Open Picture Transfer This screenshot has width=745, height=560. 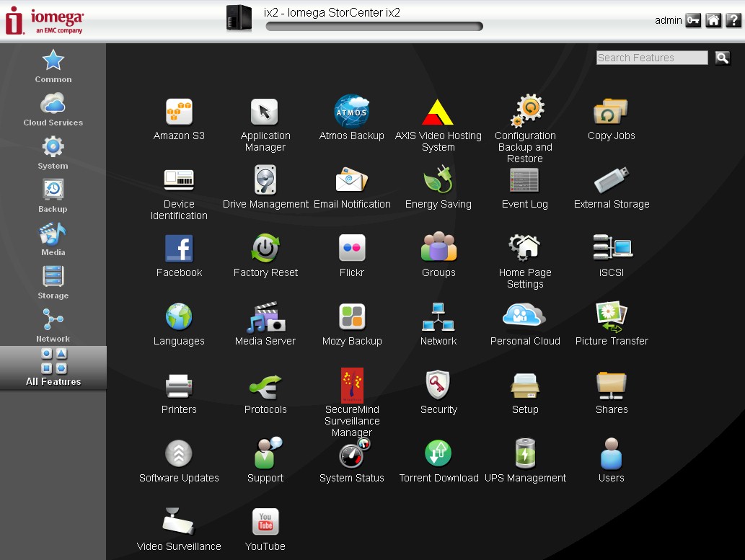612,324
